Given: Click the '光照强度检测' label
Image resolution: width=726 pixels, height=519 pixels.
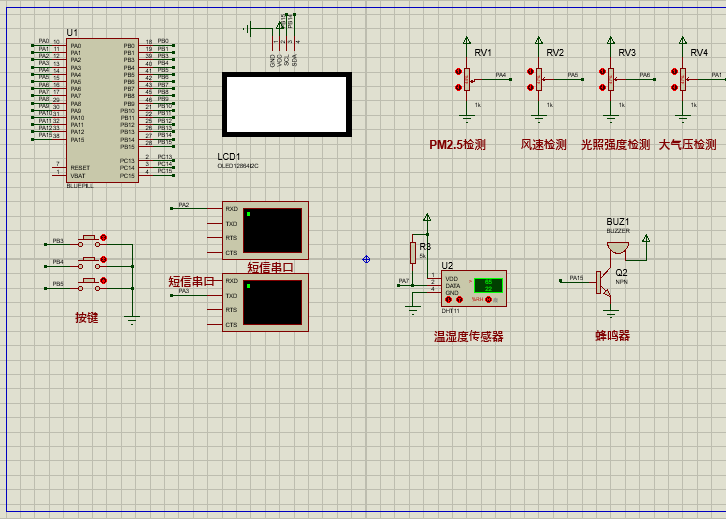Looking at the screenshot, I should click(x=615, y=145).
